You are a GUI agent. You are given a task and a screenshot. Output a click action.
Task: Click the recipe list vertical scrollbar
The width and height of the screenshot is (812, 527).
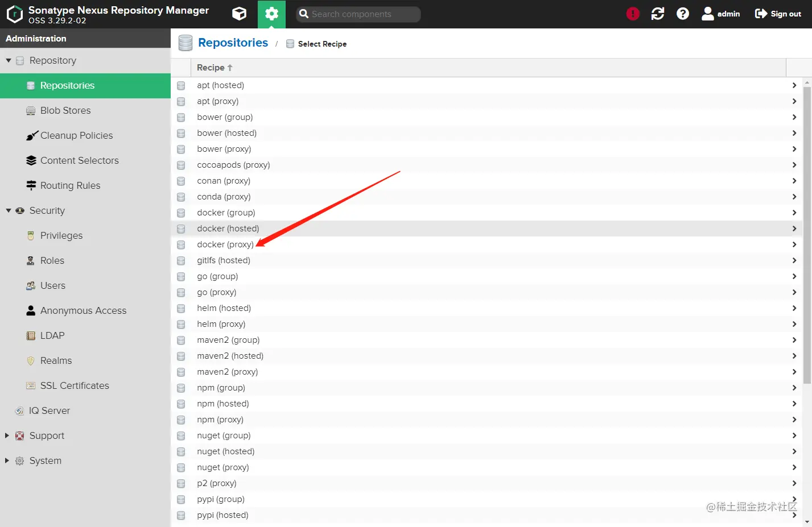pos(807,235)
